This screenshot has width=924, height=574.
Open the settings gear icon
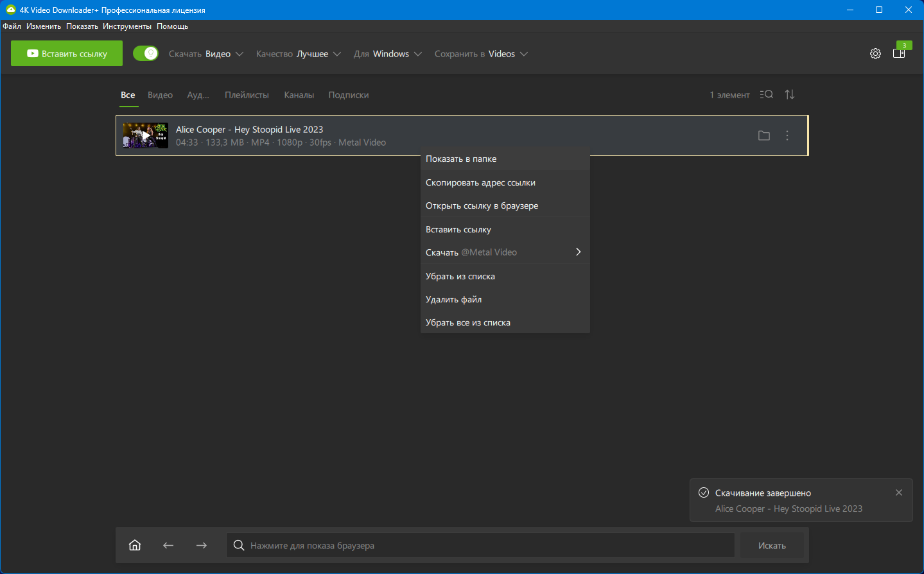pyautogui.click(x=875, y=54)
